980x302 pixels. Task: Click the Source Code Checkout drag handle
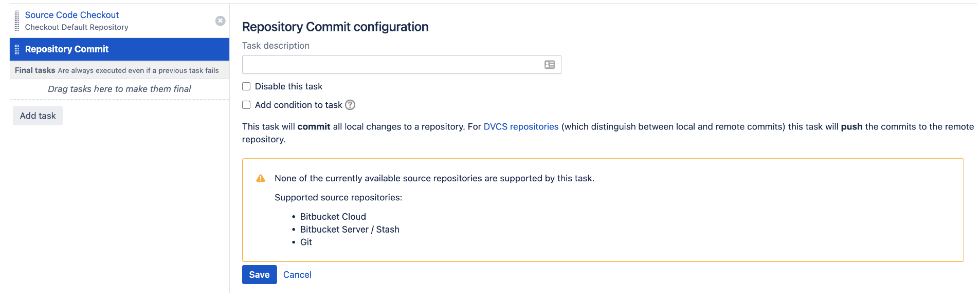point(17,21)
